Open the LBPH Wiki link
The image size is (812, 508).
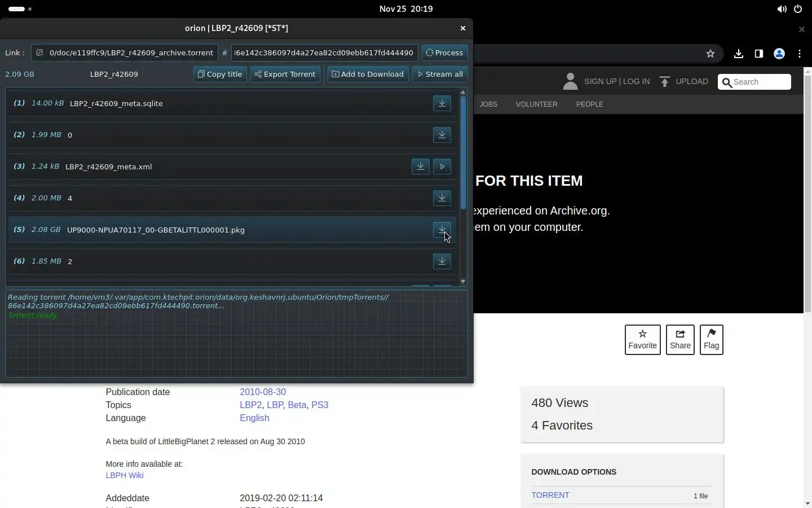124,475
